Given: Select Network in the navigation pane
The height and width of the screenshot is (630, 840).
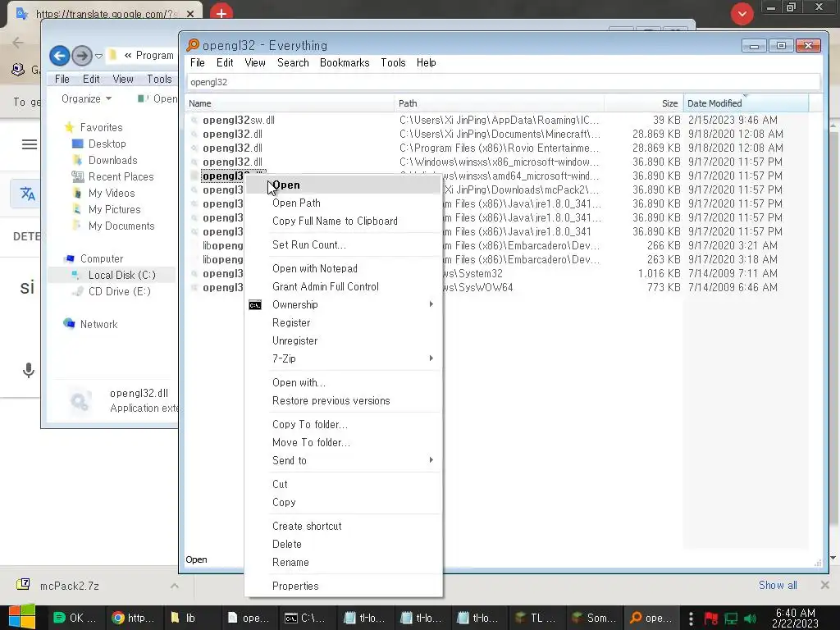Looking at the screenshot, I should click(x=98, y=324).
